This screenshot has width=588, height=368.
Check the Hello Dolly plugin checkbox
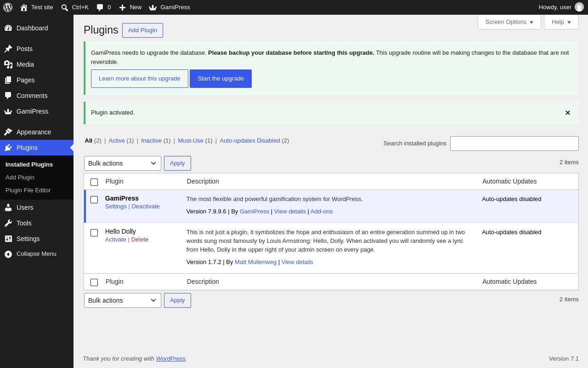[94, 233]
